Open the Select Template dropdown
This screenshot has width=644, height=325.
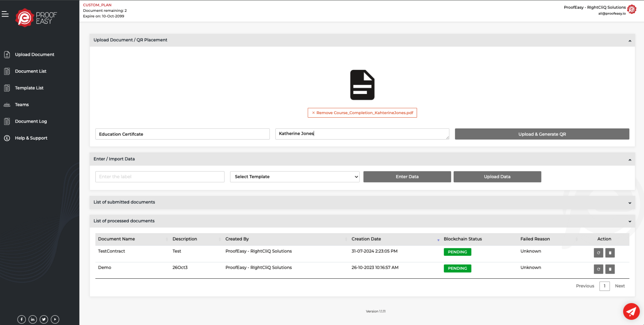295,177
